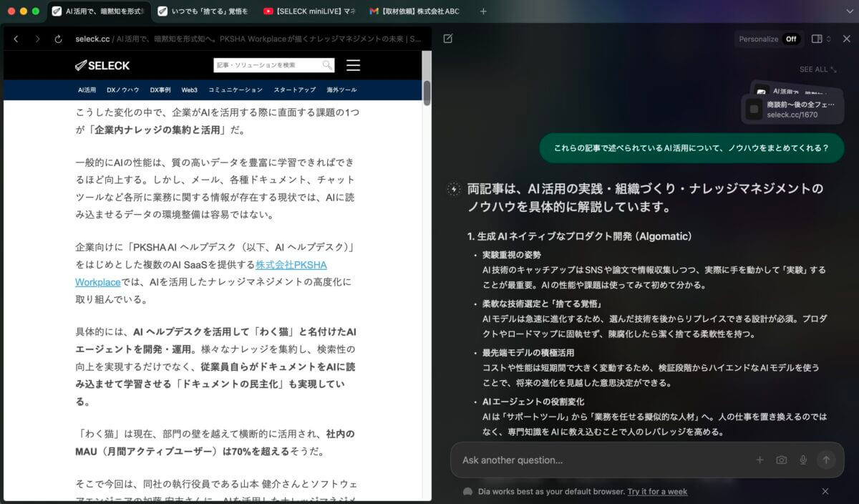Focus the 'Ask another question...' input
The width and height of the screenshot is (859, 504).
pyautogui.click(x=605, y=460)
